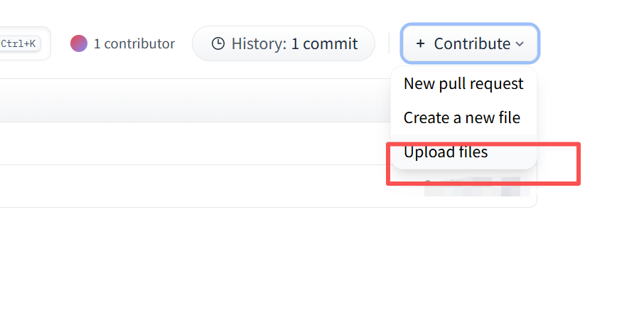Select 'Create a new file' option
The width and height of the screenshot is (644, 316).
[x=461, y=117]
